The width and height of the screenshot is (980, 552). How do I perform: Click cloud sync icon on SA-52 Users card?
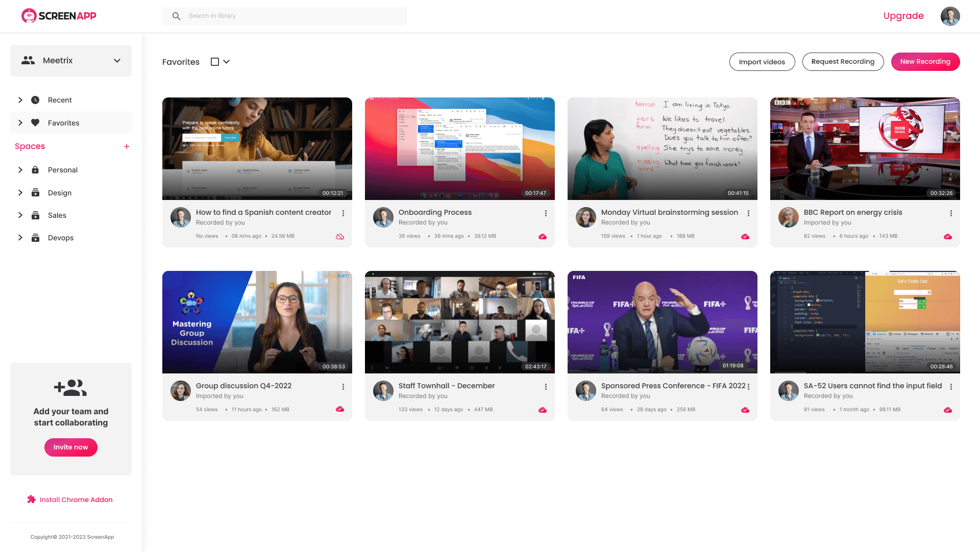pyautogui.click(x=948, y=410)
